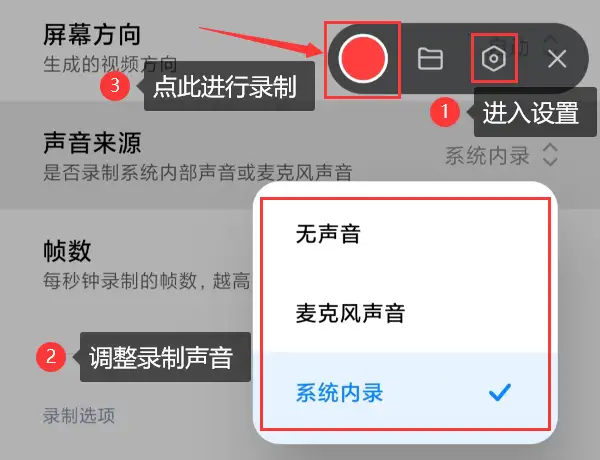Click the red step 3 badge
The image size is (600, 460).
click(115, 85)
